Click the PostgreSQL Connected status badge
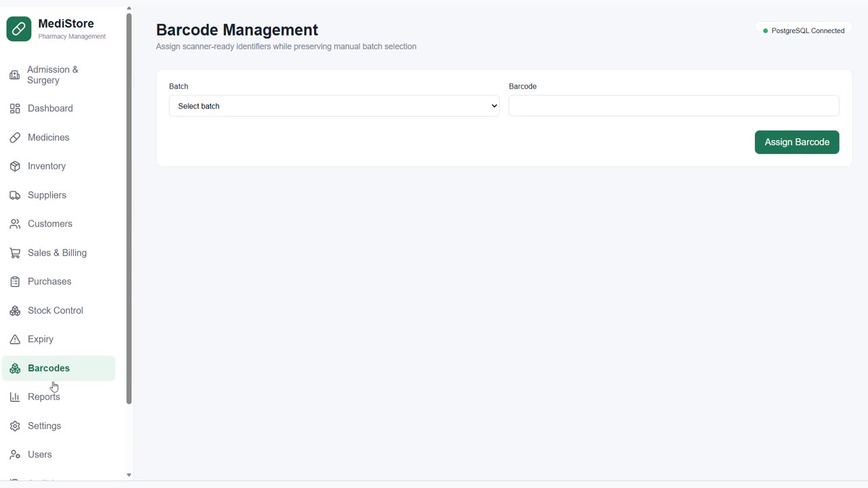 [804, 30]
